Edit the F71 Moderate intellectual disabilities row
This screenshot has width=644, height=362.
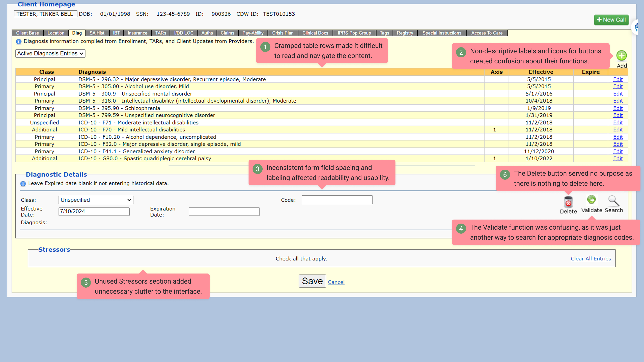click(x=618, y=123)
